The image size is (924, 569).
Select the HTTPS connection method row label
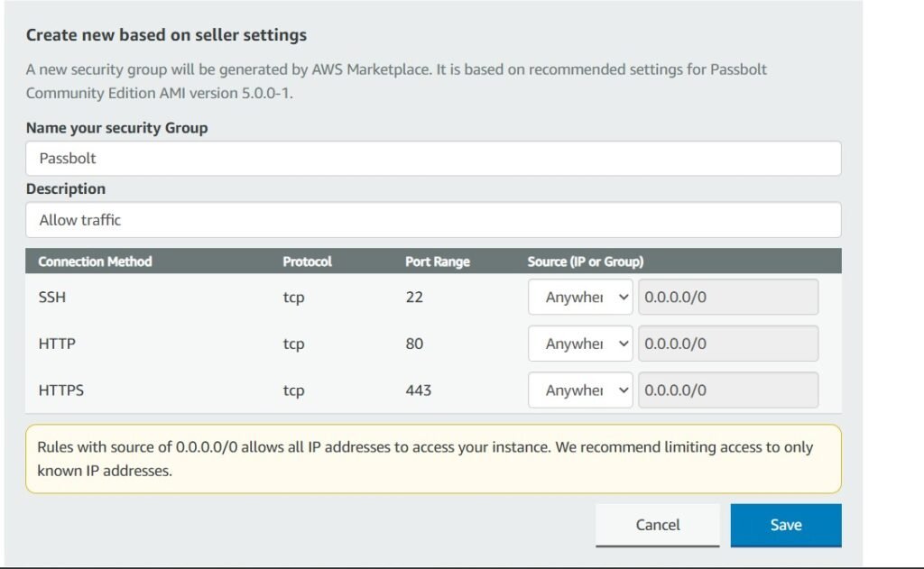coord(61,390)
